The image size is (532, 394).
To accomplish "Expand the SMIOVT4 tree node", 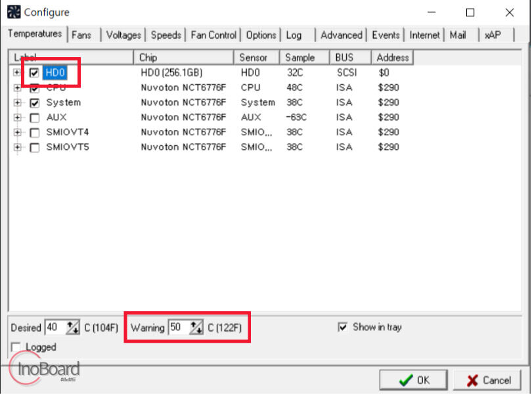I will coord(17,133).
